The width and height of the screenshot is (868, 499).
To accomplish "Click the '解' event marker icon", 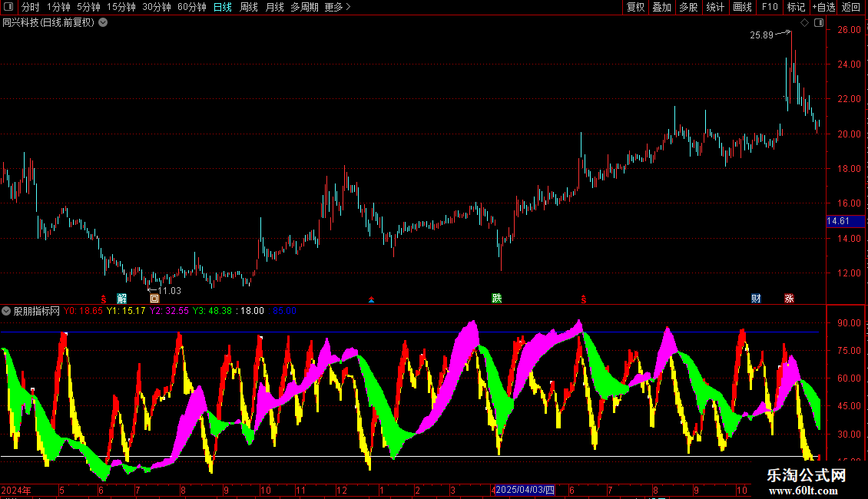I will click(x=121, y=299).
